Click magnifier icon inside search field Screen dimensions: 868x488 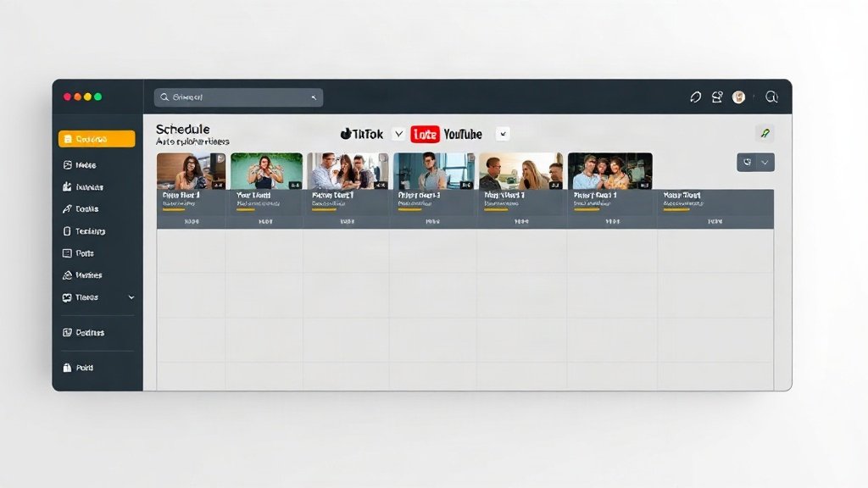164,97
